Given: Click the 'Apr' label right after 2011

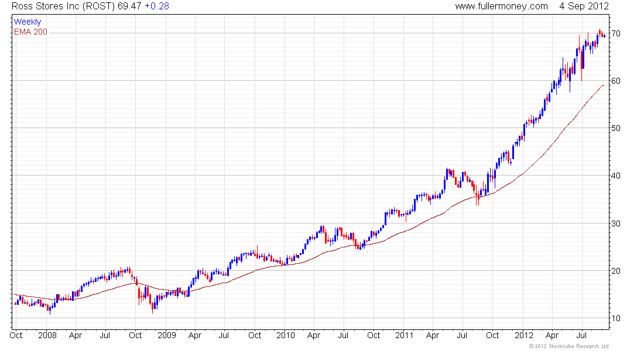Looking at the screenshot, I should 433,335.
